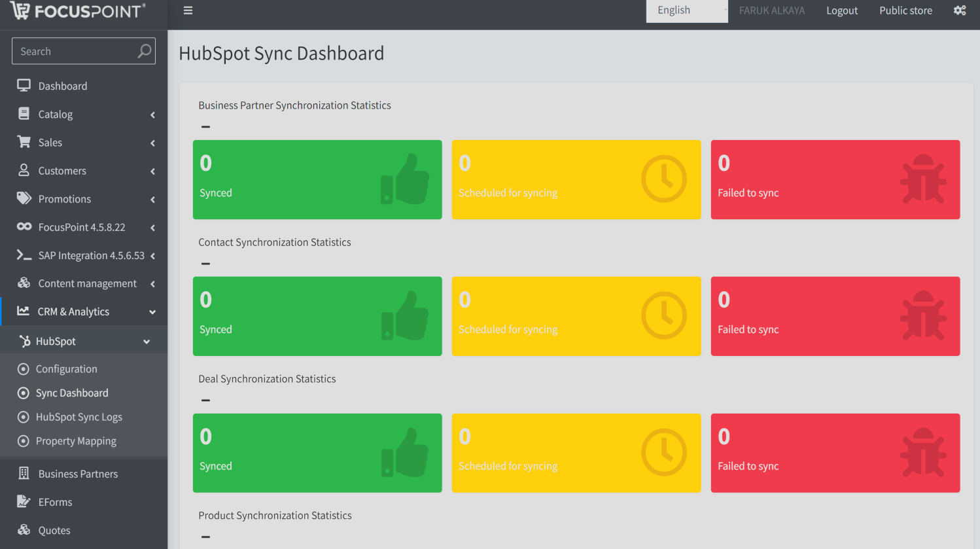The image size is (980, 549).
Task: Collapse the Deal Synchronization Statistics section
Action: pos(205,400)
